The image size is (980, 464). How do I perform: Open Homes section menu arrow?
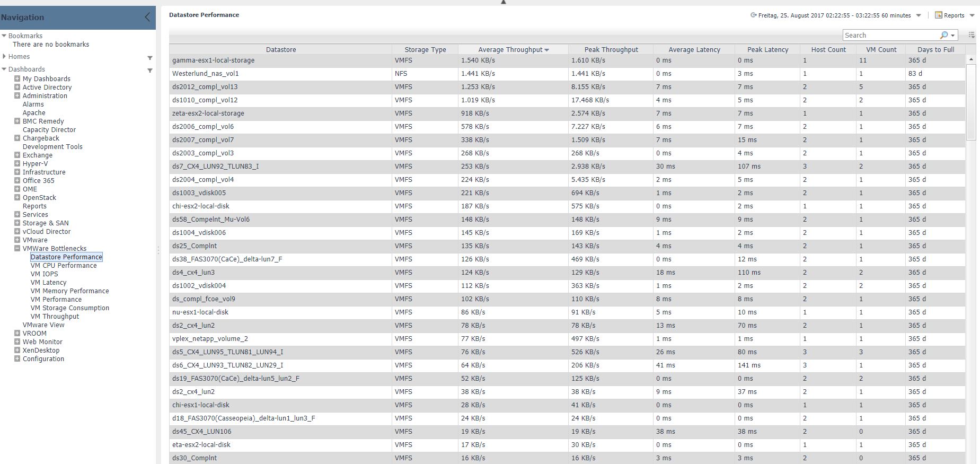149,58
